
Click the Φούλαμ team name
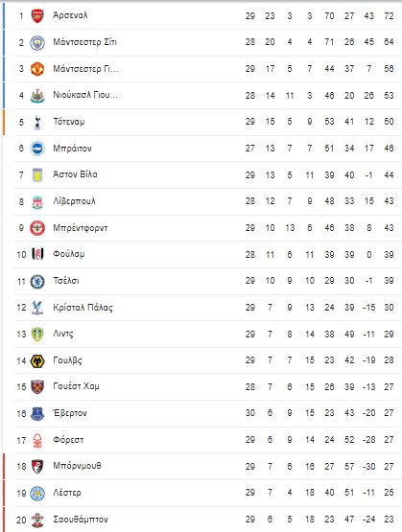68,254
